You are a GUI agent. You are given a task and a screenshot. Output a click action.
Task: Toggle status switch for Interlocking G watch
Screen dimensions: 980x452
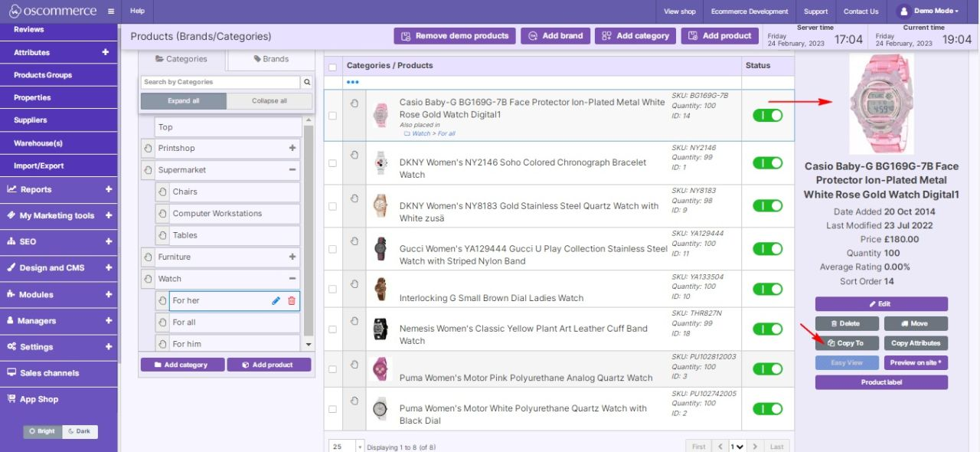click(x=768, y=289)
